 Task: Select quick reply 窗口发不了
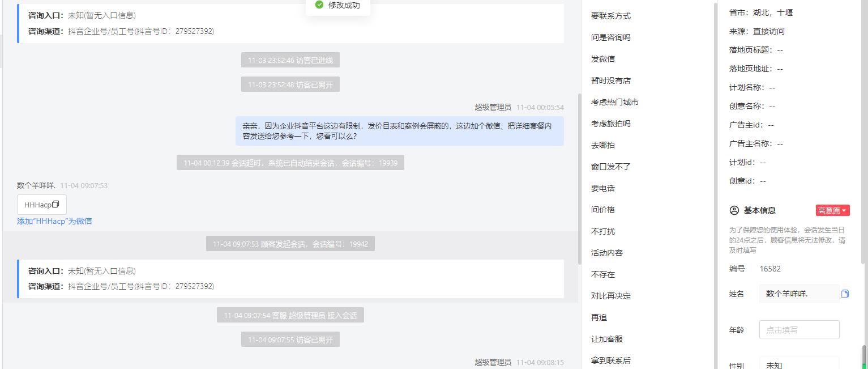coord(610,167)
